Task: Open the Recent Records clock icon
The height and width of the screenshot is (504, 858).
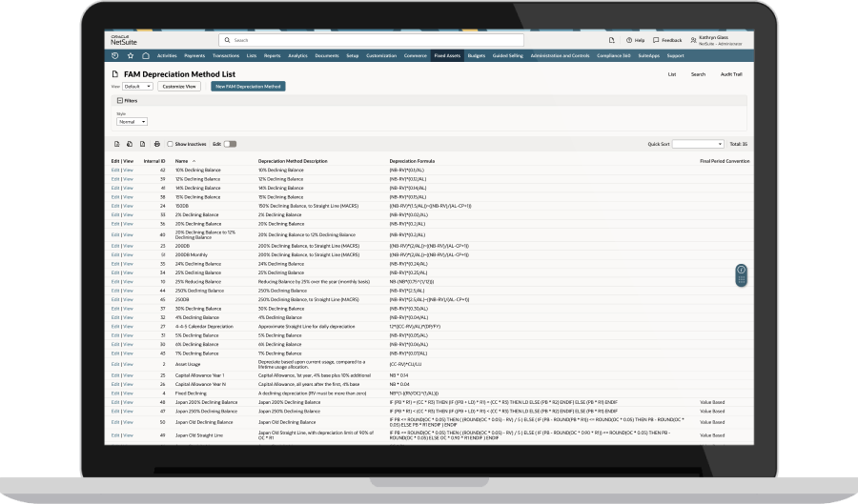Action: [x=115, y=56]
